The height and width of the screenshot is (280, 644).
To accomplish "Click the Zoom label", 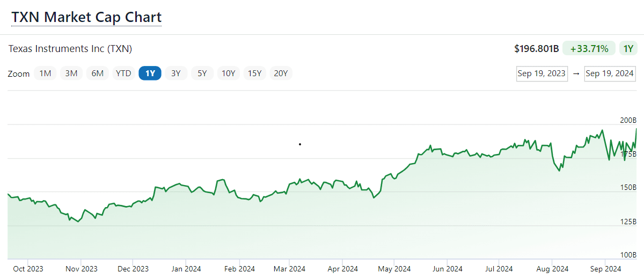I will tap(19, 74).
